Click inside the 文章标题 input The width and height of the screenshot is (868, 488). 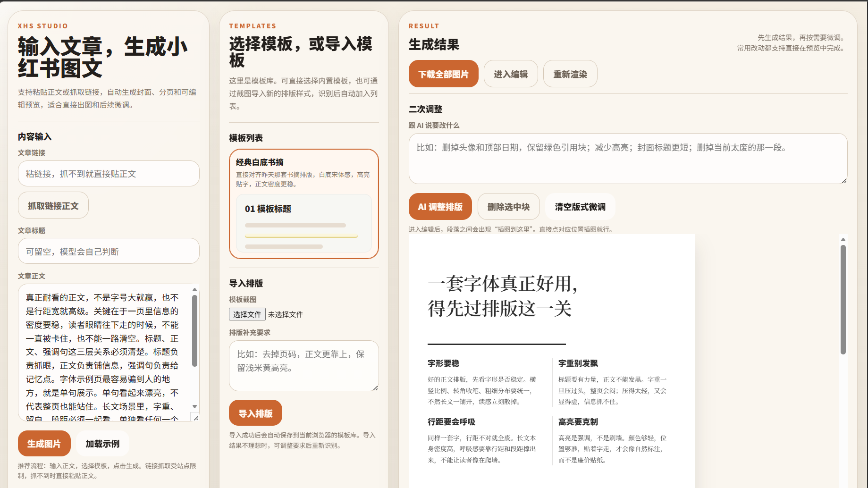(108, 251)
